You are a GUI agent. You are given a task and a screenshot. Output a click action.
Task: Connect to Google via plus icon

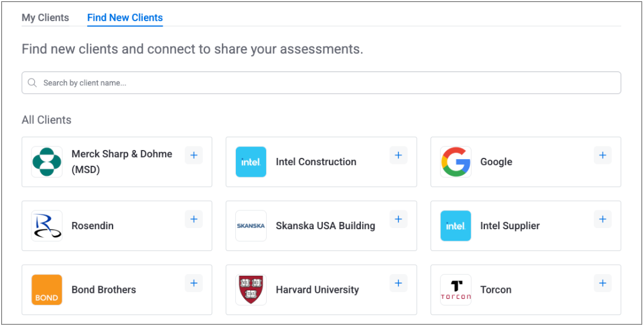pos(602,155)
